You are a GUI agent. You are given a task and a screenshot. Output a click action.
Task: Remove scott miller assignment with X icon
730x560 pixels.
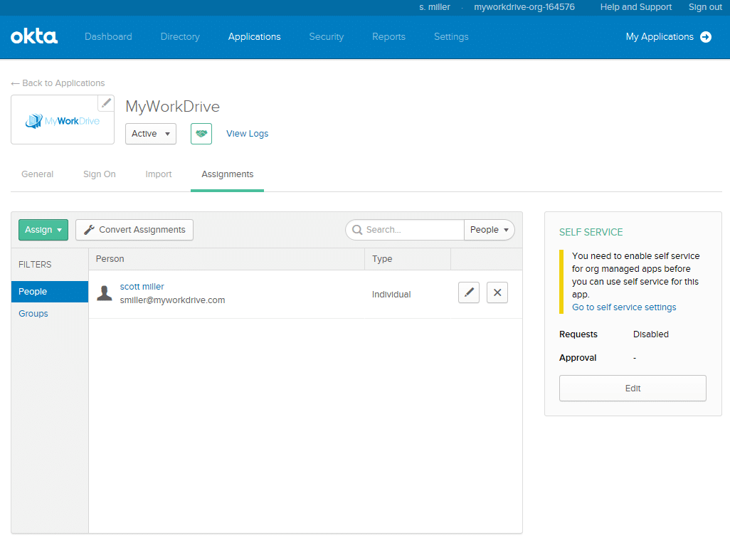coord(497,292)
